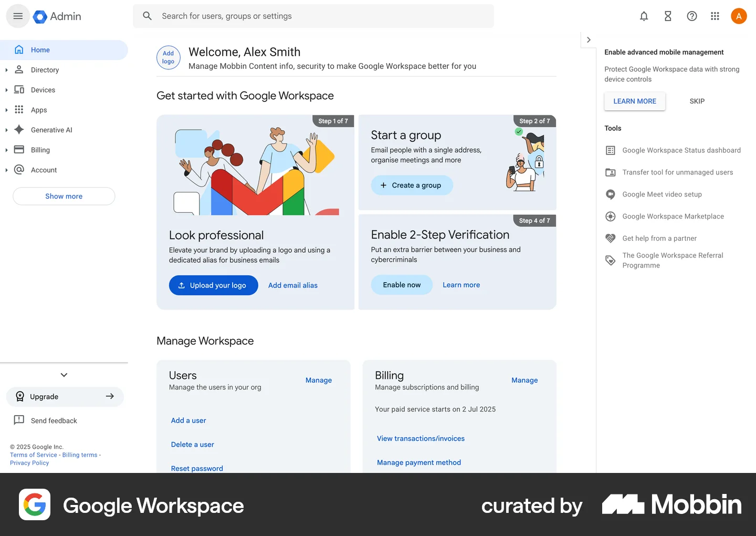Click the sidebar bottom collapse chevron
Image resolution: width=756 pixels, height=536 pixels.
[x=64, y=375]
